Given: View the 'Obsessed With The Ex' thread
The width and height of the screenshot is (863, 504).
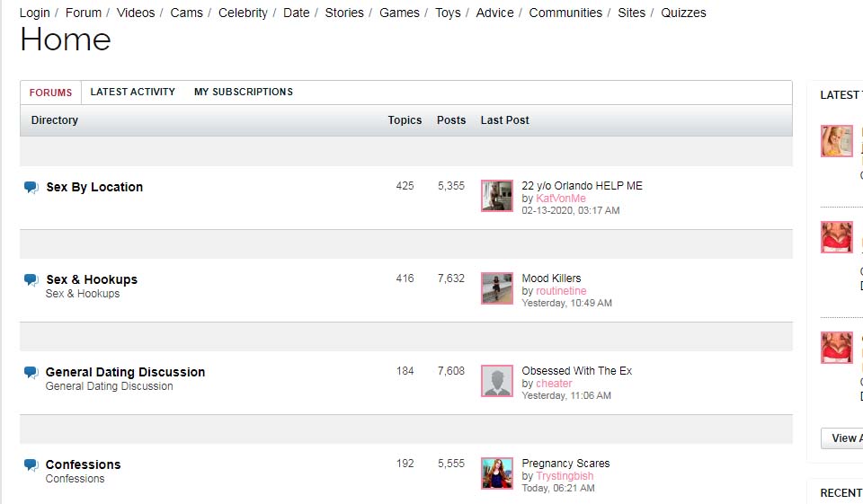Looking at the screenshot, I should pyautogui.click(x=576, y=371).
